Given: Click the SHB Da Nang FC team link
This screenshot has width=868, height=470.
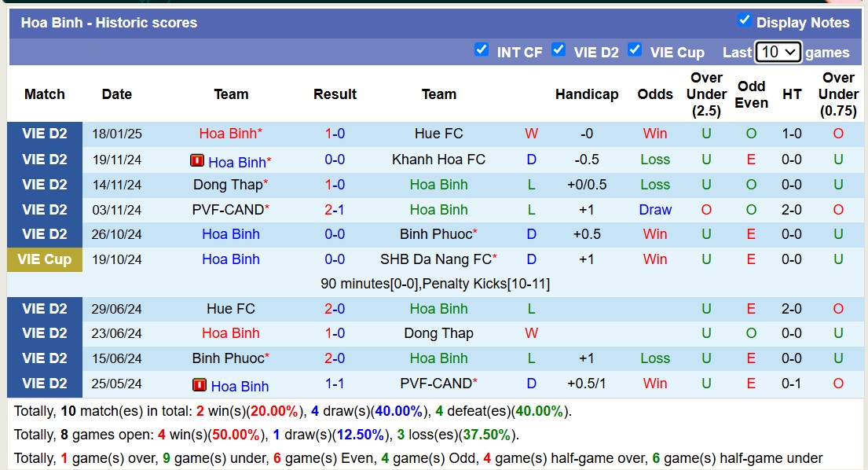Looking at the screenshot, I should click(x=435, y=259).
